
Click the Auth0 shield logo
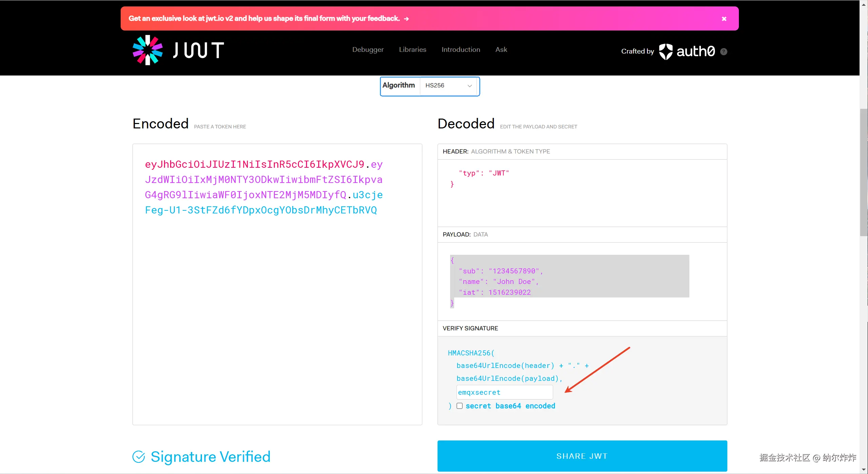pos(666,51)
